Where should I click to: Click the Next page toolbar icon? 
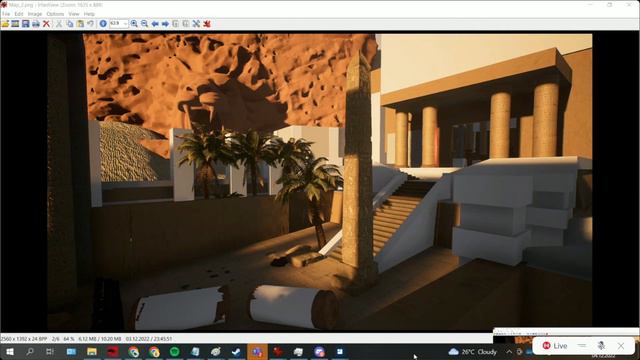(186, 24)
